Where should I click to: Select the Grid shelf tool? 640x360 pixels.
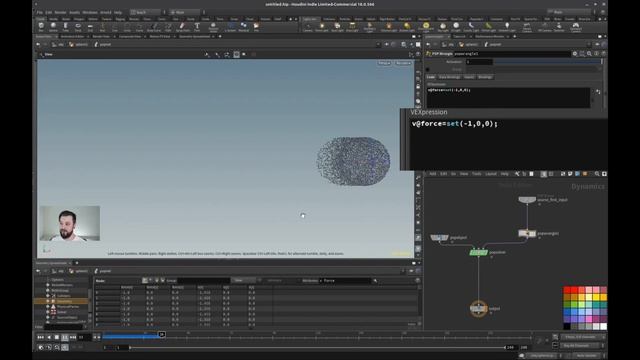click(90, 27)
